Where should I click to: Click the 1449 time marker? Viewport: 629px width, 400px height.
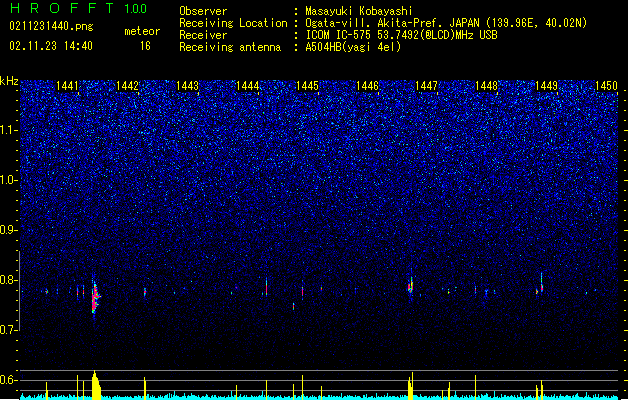(547, 86)
